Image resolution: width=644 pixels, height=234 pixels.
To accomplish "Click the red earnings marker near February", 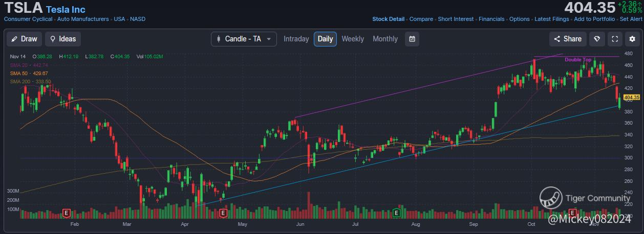I will coord(66,213).
